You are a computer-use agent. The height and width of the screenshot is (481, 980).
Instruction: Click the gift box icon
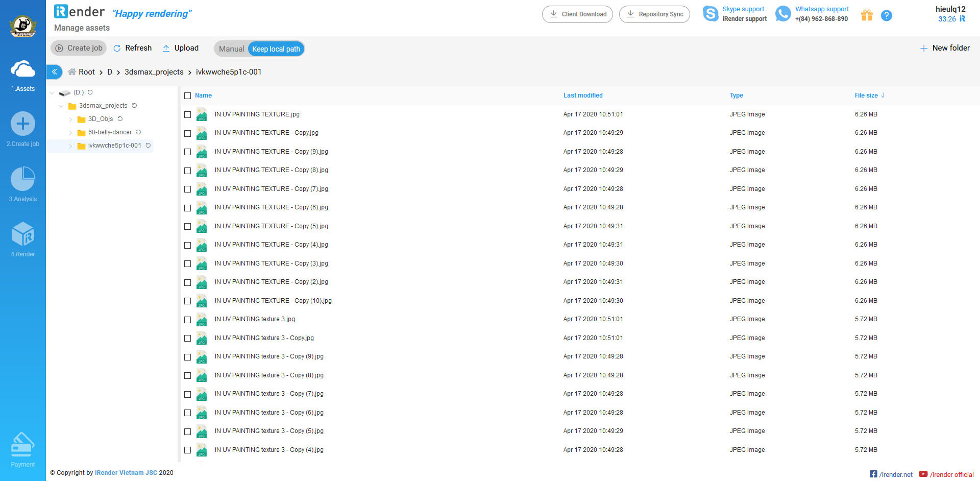(867, 15)
